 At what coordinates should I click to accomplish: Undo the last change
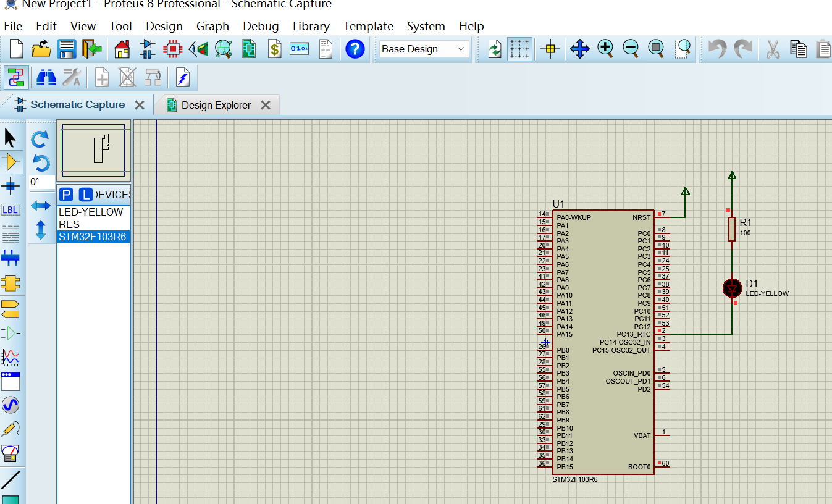[717, 49]
